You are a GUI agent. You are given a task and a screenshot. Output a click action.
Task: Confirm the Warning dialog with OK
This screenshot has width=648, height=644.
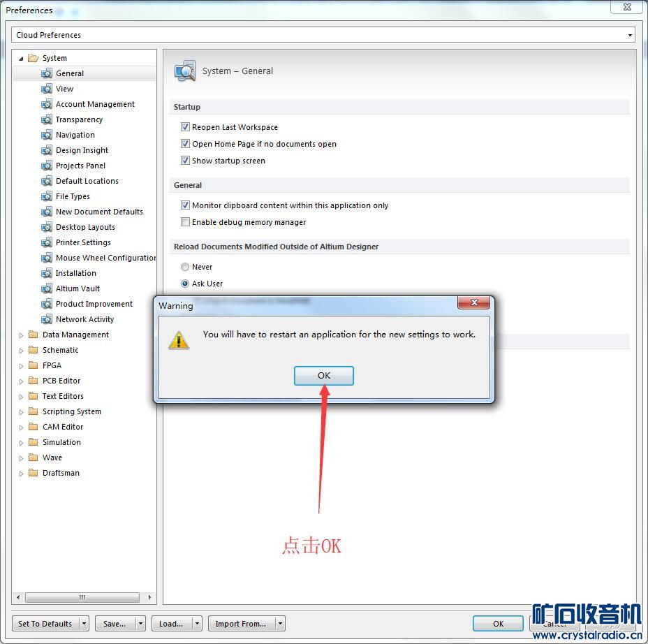324,376
